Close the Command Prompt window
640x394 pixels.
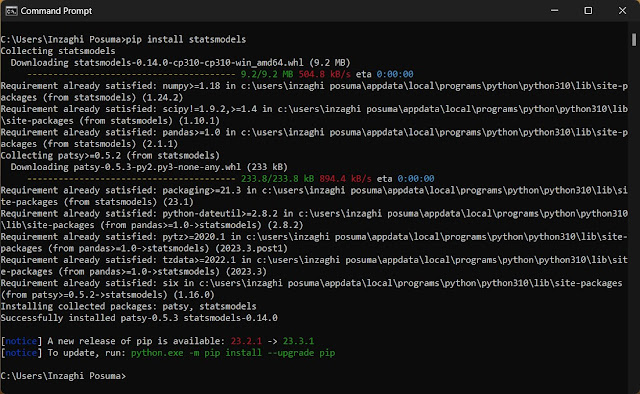tap(622, 11)
